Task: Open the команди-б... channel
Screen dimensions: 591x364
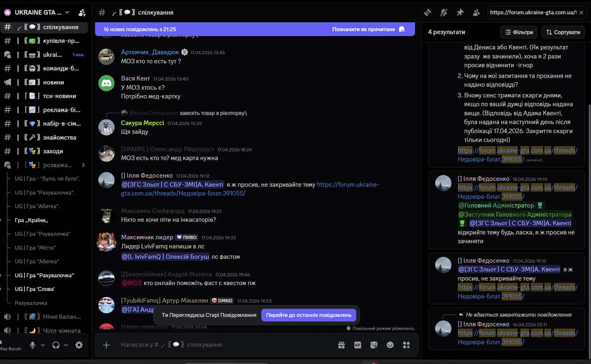Action: click(x=44, y=68)
